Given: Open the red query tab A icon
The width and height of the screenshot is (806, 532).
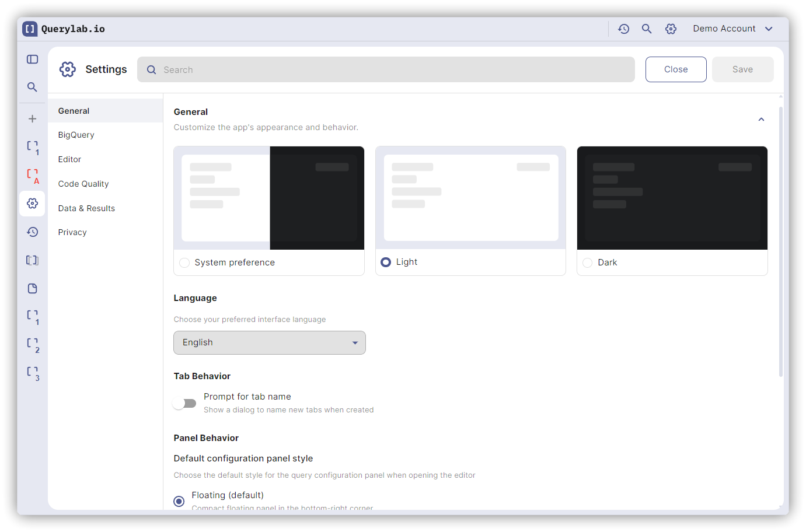Looking at the screenshot, I should [33, 175].
